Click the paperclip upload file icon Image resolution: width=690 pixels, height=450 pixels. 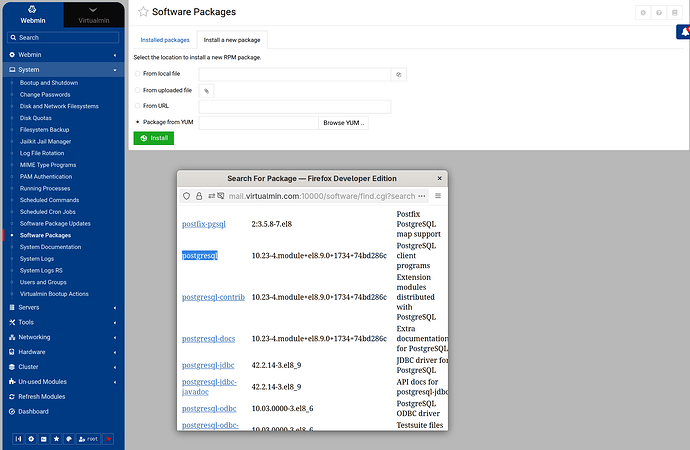(x=207, y=91)
